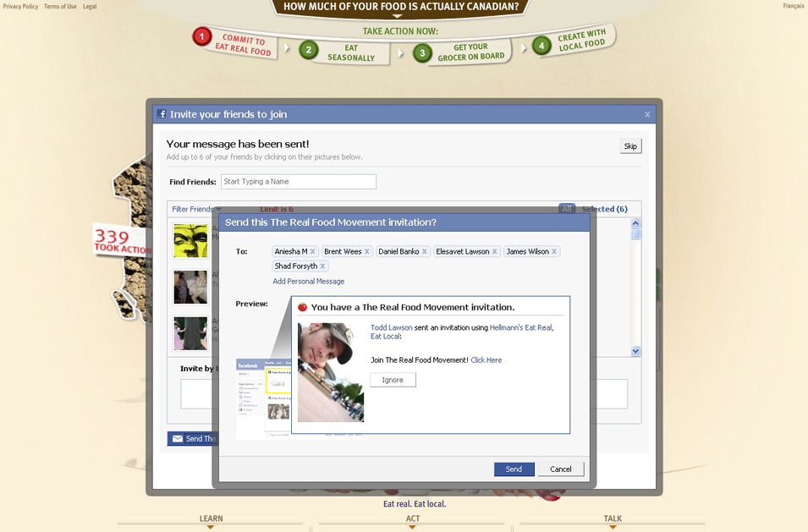
Task: Open the Legal link
Action: click(x=90, y=6)
